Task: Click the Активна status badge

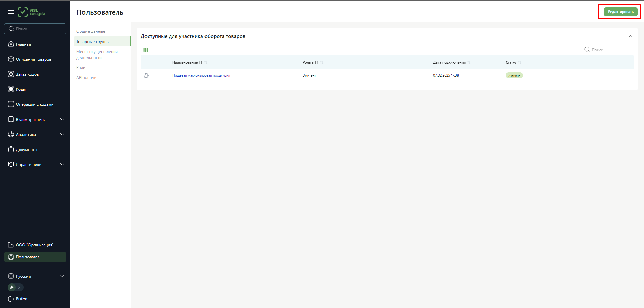Action: (x=514, y=76)
